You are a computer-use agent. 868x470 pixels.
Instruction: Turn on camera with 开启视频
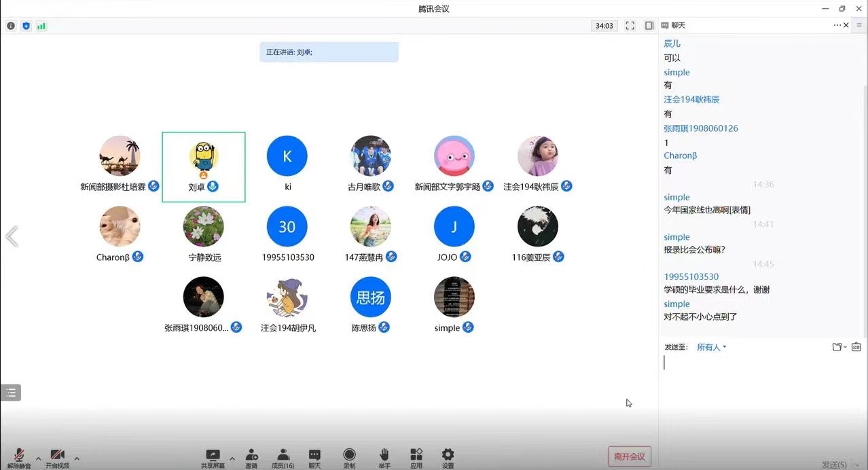pyautogui.click(x=57, y=458)
